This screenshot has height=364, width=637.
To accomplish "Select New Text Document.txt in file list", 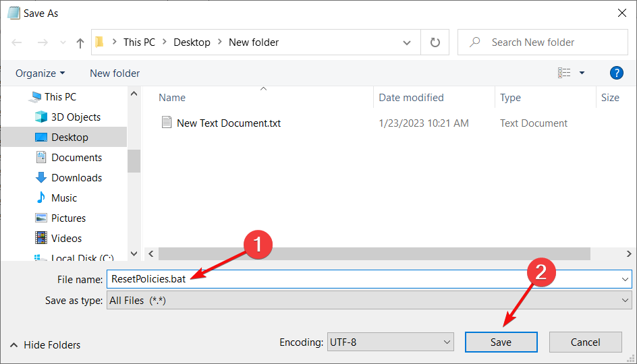I will [228, 123].
